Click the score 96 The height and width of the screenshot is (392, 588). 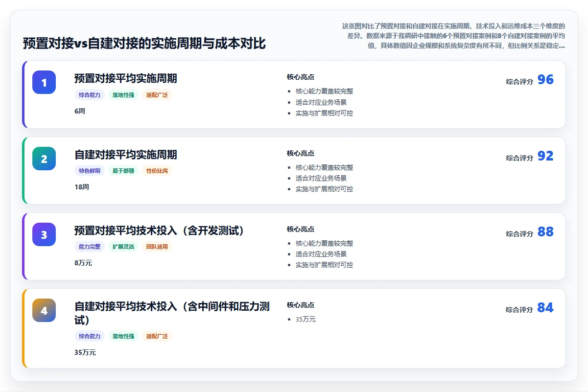point(545,80)
